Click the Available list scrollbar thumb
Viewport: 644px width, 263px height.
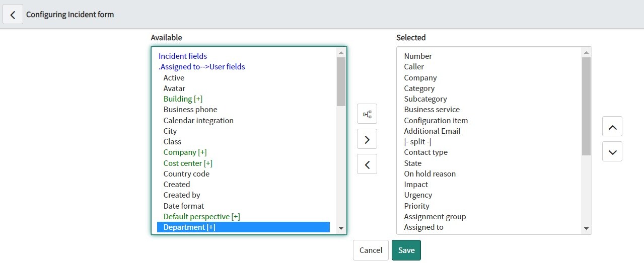(x=341, y=81)
